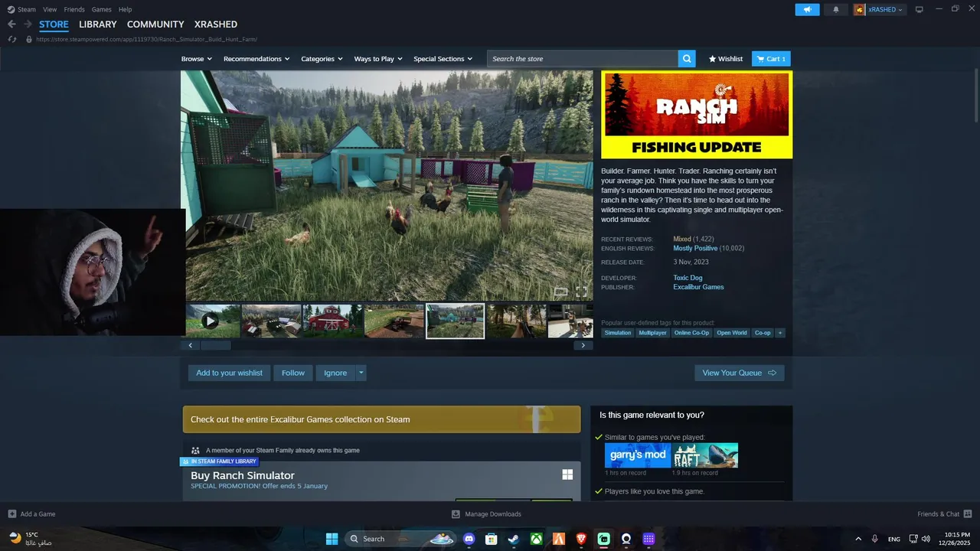Open the Excalibur Games publisher link
This screenshot has width=980, height=551.
(698, 287)
